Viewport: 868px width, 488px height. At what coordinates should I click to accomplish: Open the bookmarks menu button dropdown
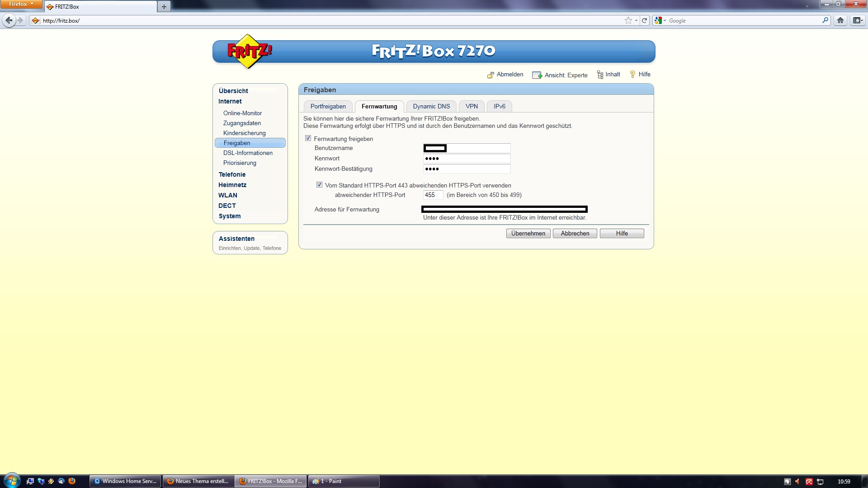coord(858,20)
